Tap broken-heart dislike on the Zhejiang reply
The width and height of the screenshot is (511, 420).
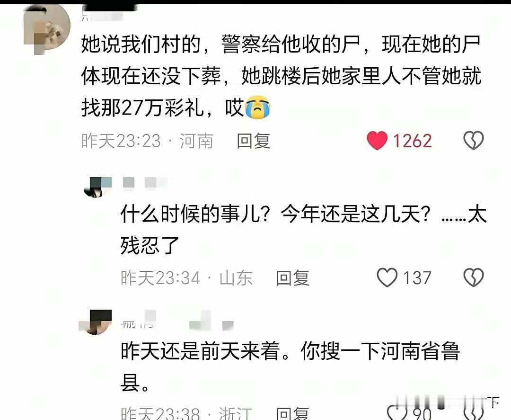(474, 412)
